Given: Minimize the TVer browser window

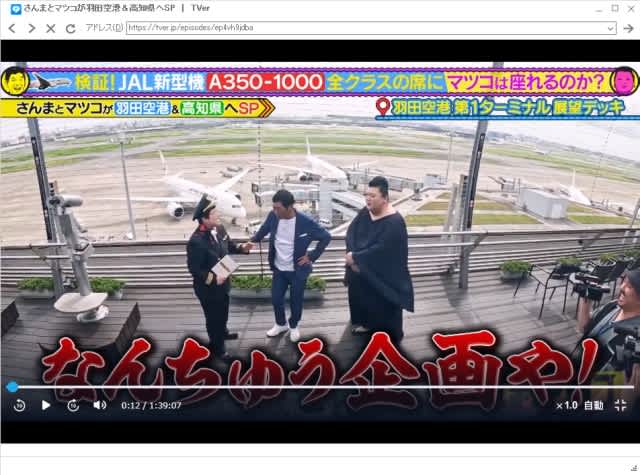Looking at the screenshot, I should (x=599, y=9).
